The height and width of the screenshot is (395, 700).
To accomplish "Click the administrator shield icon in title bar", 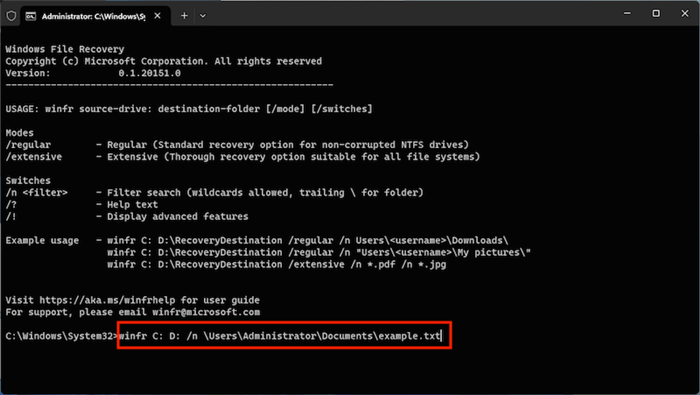I will click(x=11, y=16).
